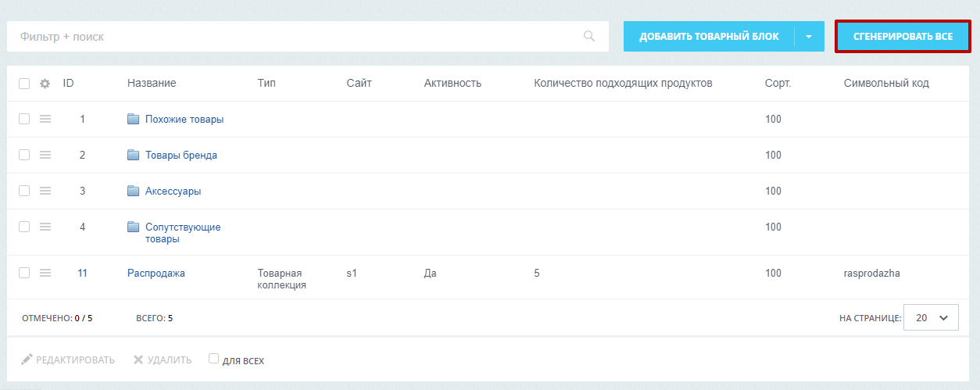Click the Сгенерировать все button
The height and width of the screenshot is (390, 980).
(x=903, y=37)
